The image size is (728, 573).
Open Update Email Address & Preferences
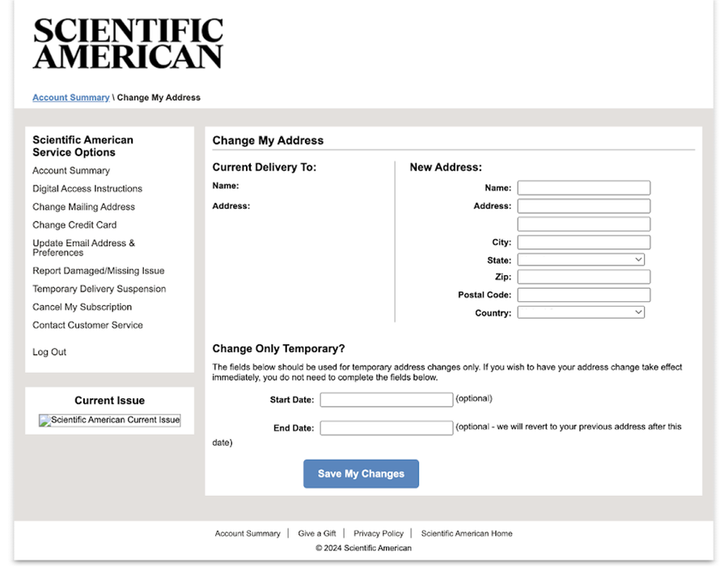pos(83,247)
